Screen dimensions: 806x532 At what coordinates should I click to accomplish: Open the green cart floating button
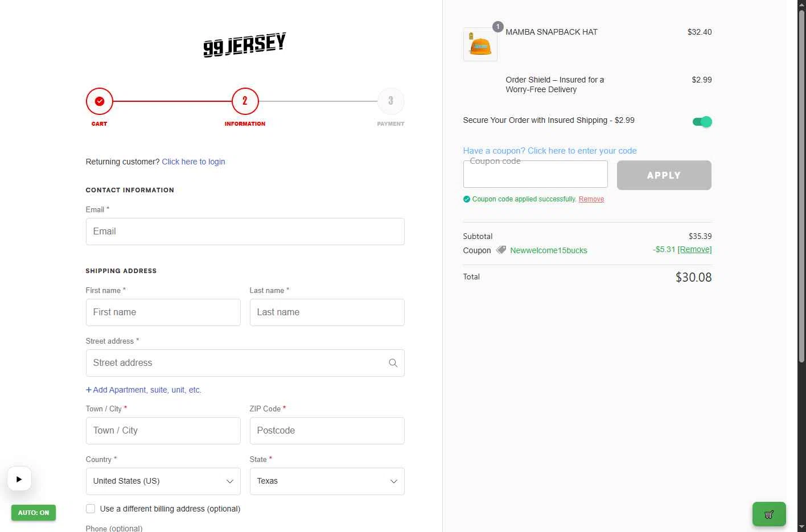(769, 514)
